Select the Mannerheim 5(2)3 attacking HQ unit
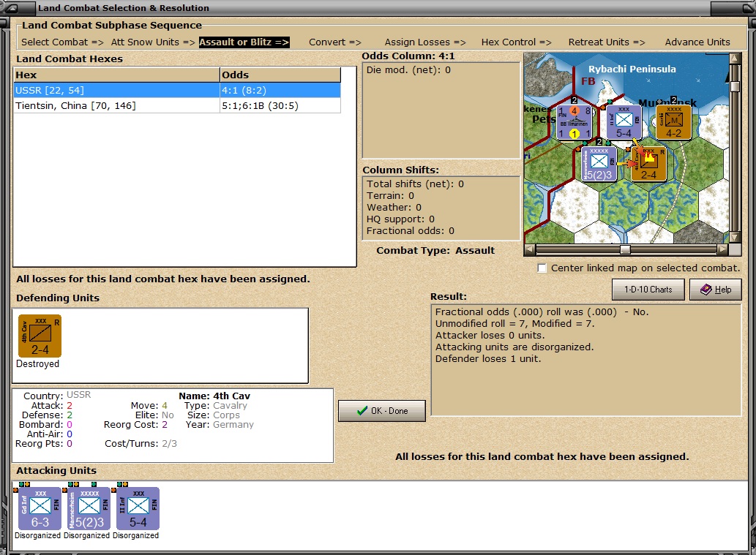The height and width of the screenshot is (555, 756). (x=89, y=508)
